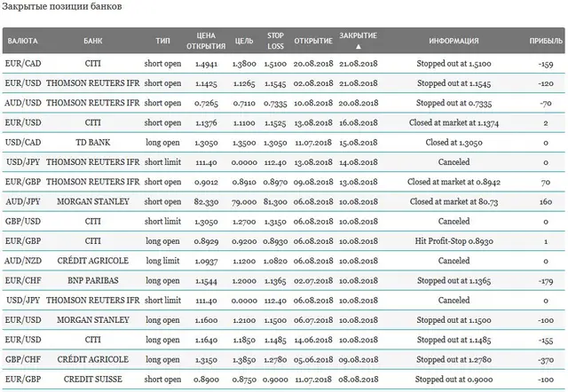The width and height of the screenshot is (568, 392).
Task: Select the USD/CAD currency cell
Action: pyautogui.click(x=23, y=142)
